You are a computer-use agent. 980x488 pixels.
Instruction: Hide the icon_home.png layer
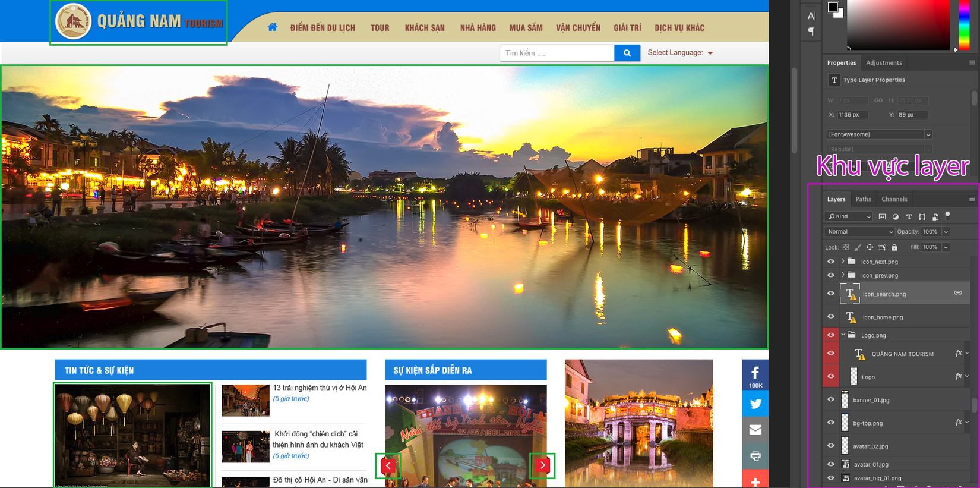click(831, 317)
